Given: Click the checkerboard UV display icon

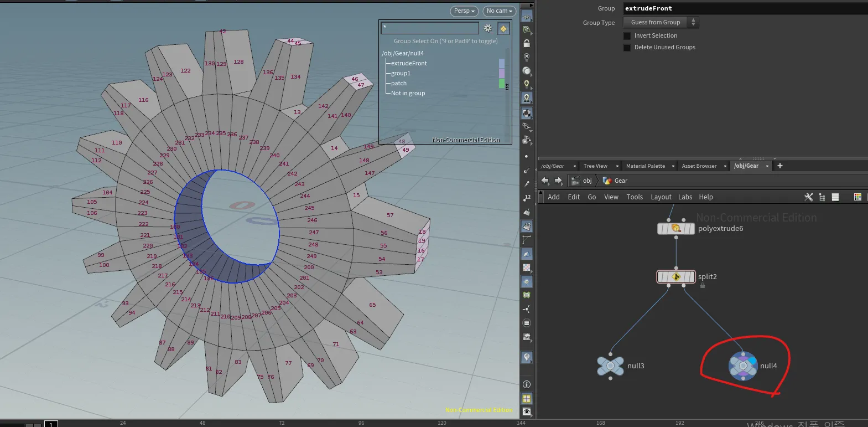Looking at the screenshot, I should click(x=527, y=267).
